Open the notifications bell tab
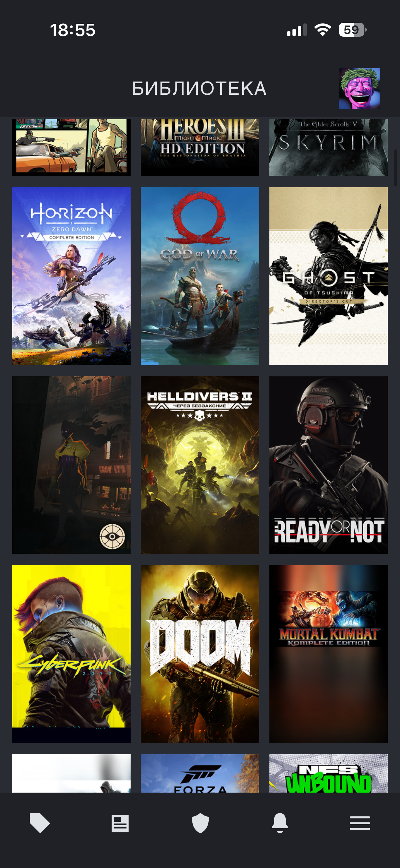The image size is (400, 868). pyautogui.click(x=280, y=823)
